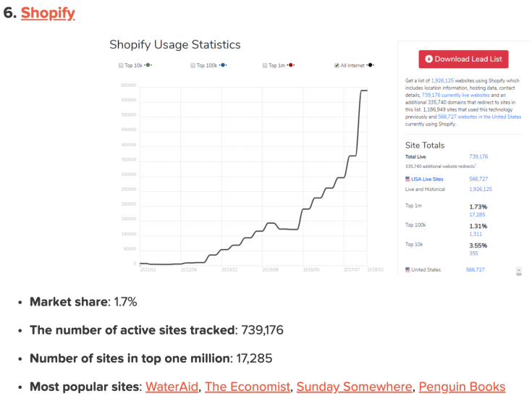The image size is (532, 404).
Task: Open the Penguin Books link
Action: 462,387
